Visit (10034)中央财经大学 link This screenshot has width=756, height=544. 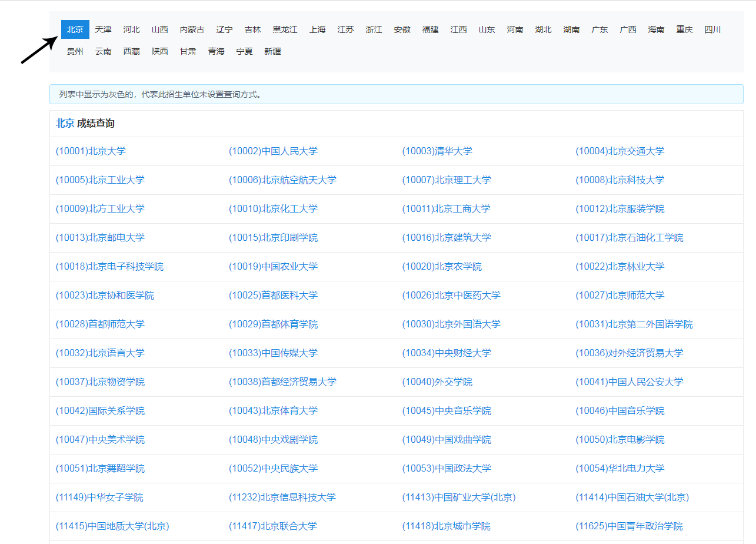tap(447, 353)
